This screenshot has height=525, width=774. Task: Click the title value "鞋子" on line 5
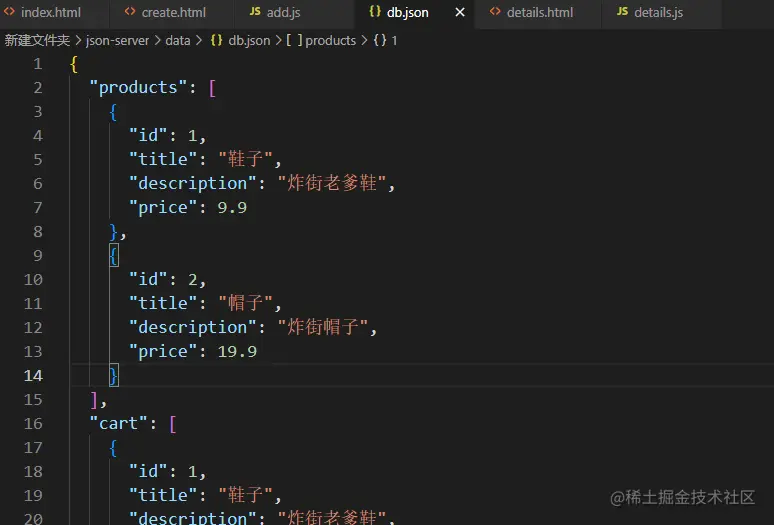(245, 159)
